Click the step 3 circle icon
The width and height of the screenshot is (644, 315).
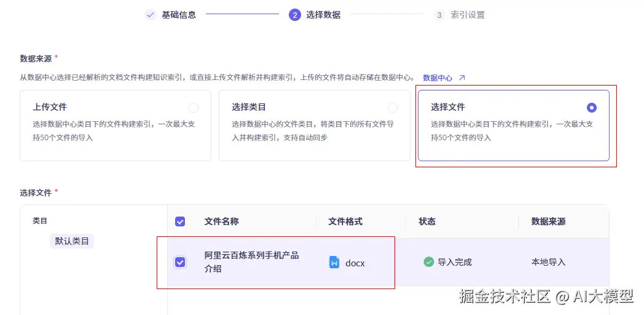coord(439,15)
